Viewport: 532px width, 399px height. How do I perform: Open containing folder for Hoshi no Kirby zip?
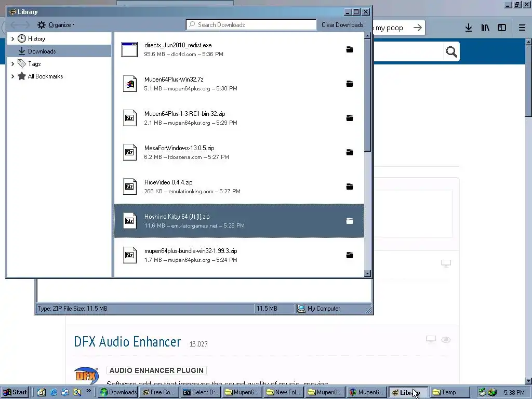tap(350, 221)
